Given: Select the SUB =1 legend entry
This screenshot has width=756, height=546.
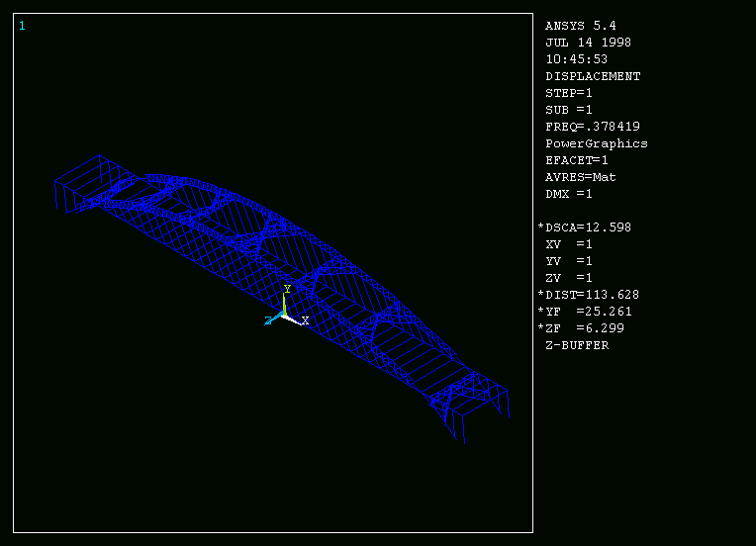Looking at the screenshot, I should pyautogui.click(x=569, y=110).
